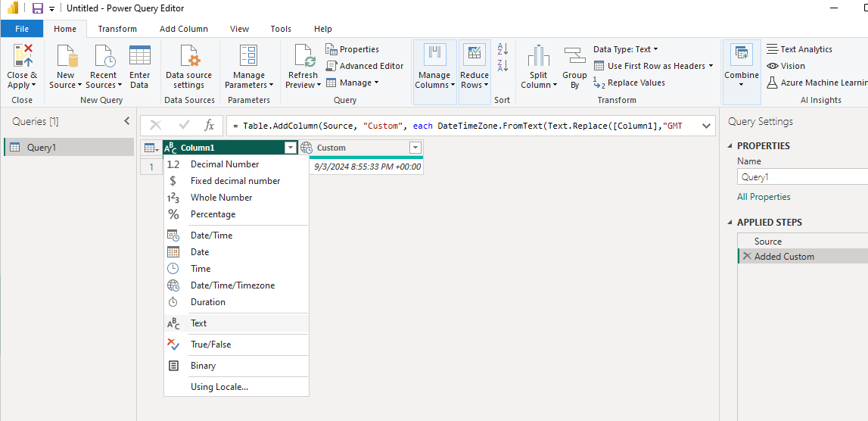Open the Column1 filter dropdown
The height and width of the screenshot is (421, 868).
point(291,148)
